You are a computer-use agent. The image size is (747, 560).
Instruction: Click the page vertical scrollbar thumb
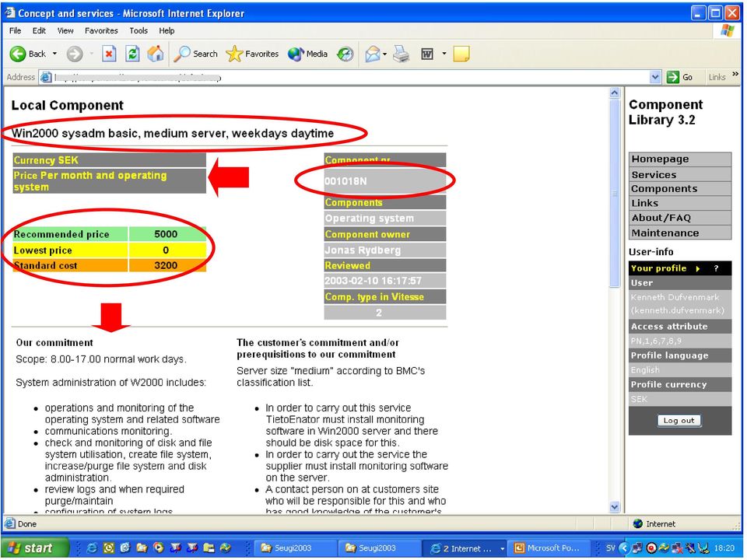(x=615, y=193)
